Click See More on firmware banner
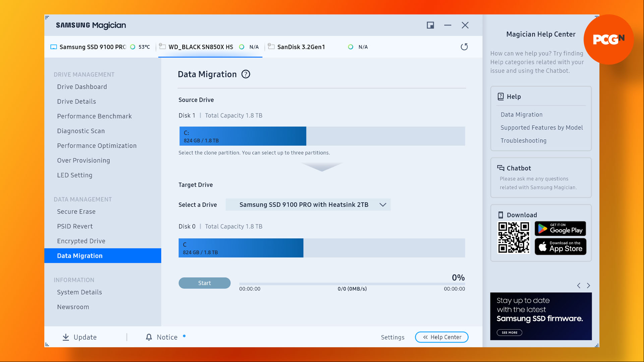Screen dimensions: 644x362 509,333
